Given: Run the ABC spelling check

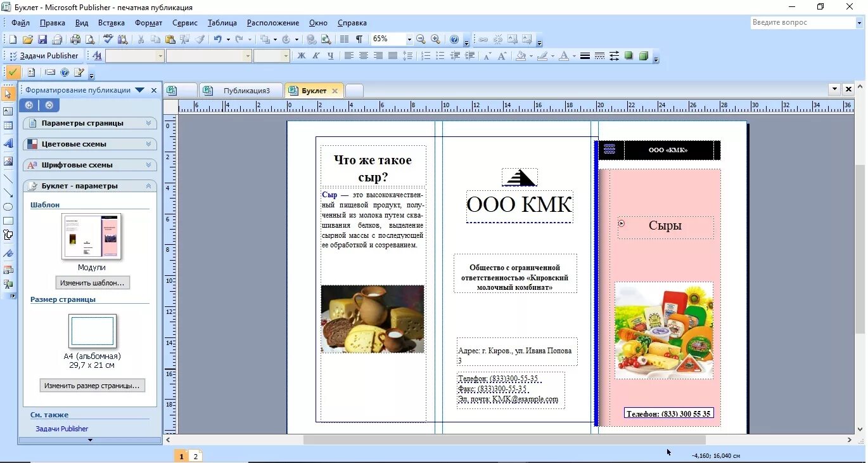Looking at the screenshot, I should [108, 39].
